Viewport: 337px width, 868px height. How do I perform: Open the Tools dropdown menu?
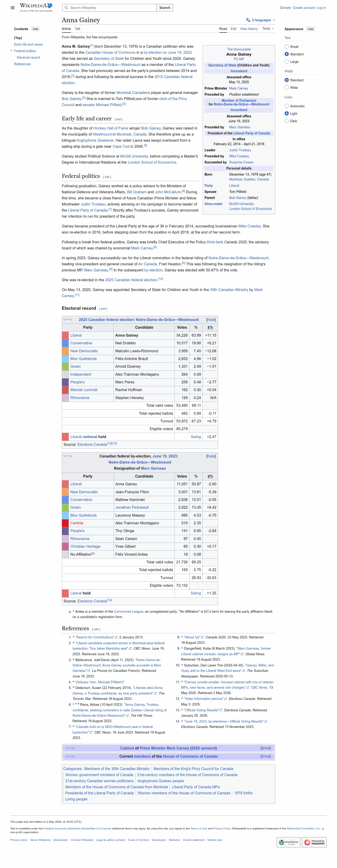[x=268, y=29]
